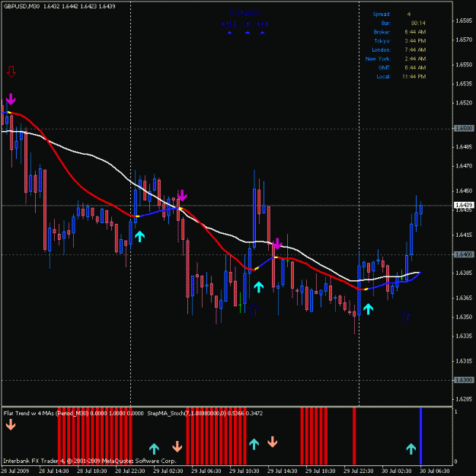Screen dimensions: 476x476
Task: Click cyan buy arrow near 29 Jul 22:30
Action: point(368,309)
